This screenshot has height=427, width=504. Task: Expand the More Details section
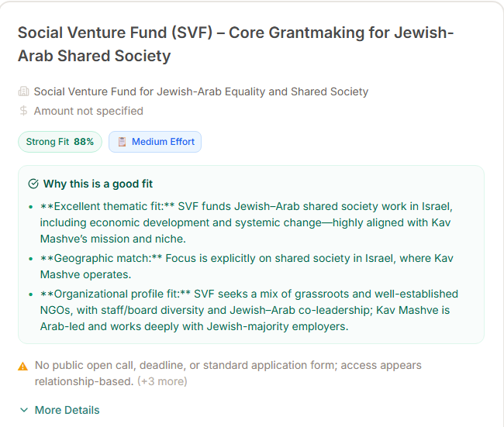click(67, 410)
